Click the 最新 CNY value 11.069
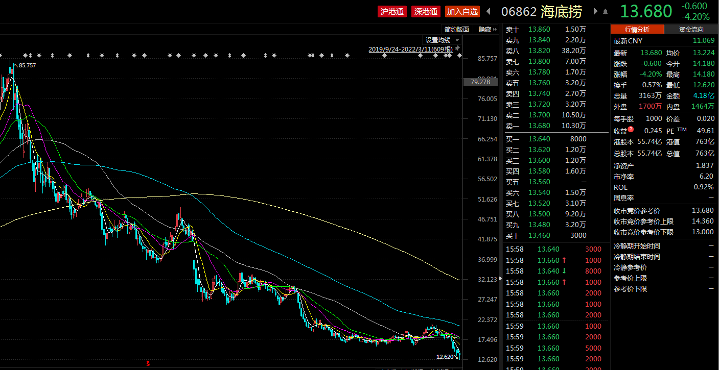Viewport: 720px width, 370px height. tap(703, 41)
